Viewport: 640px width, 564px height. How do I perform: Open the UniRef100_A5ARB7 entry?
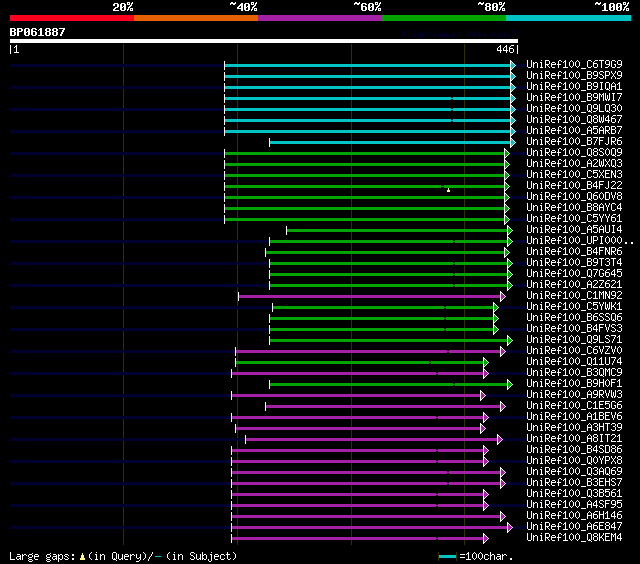(574, 131)
